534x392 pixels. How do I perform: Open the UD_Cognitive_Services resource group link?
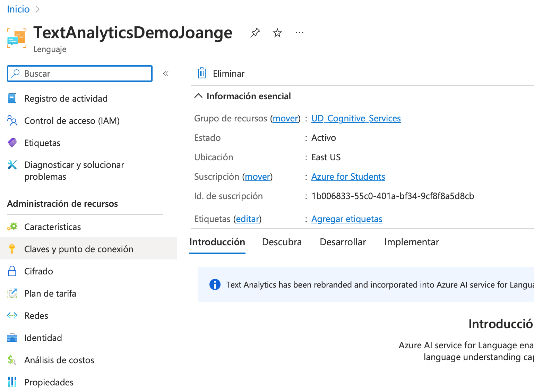(356, 119)
